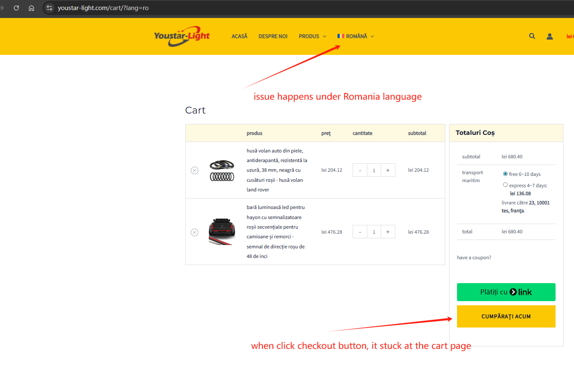
Task: Click the Youstar-Light logo
Action: coord(182,36)
